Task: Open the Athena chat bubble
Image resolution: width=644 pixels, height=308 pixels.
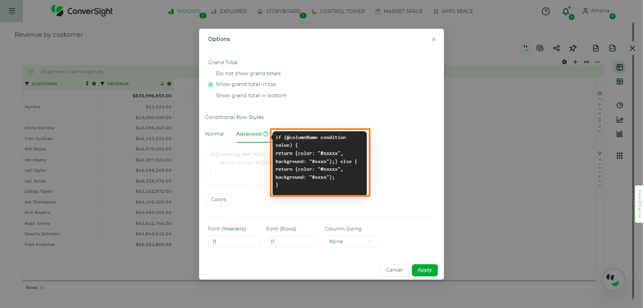Action: pos(613,280)
